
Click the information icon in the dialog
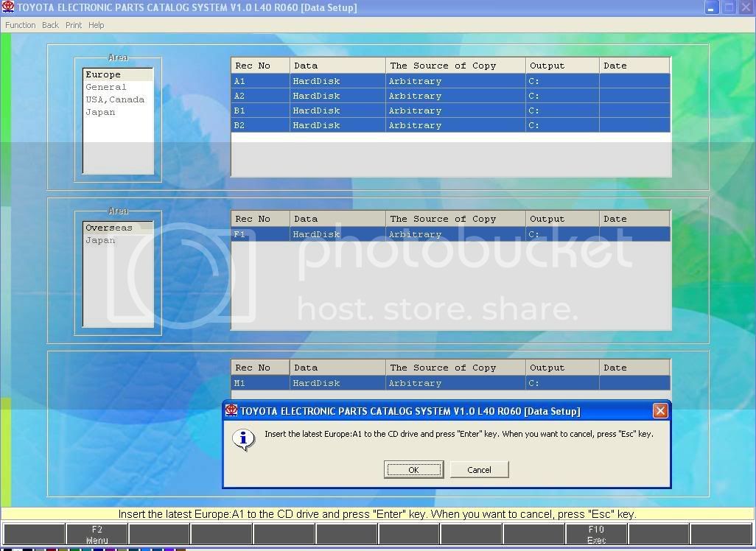[x=243, y=440]
